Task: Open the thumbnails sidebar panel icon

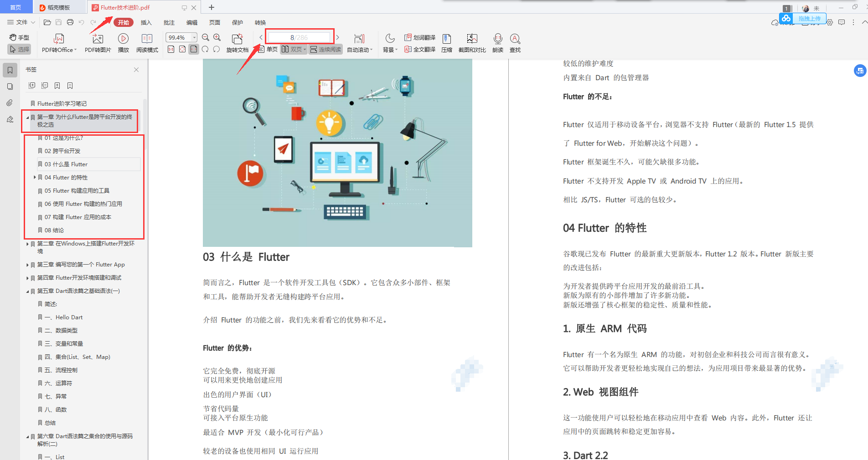Action: click(10, 87)
